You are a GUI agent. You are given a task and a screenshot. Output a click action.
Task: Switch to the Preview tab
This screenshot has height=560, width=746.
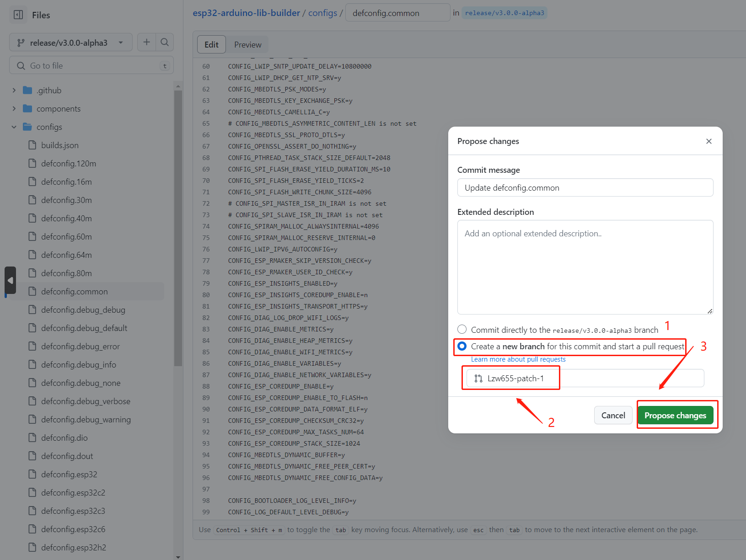pos(247,45)
